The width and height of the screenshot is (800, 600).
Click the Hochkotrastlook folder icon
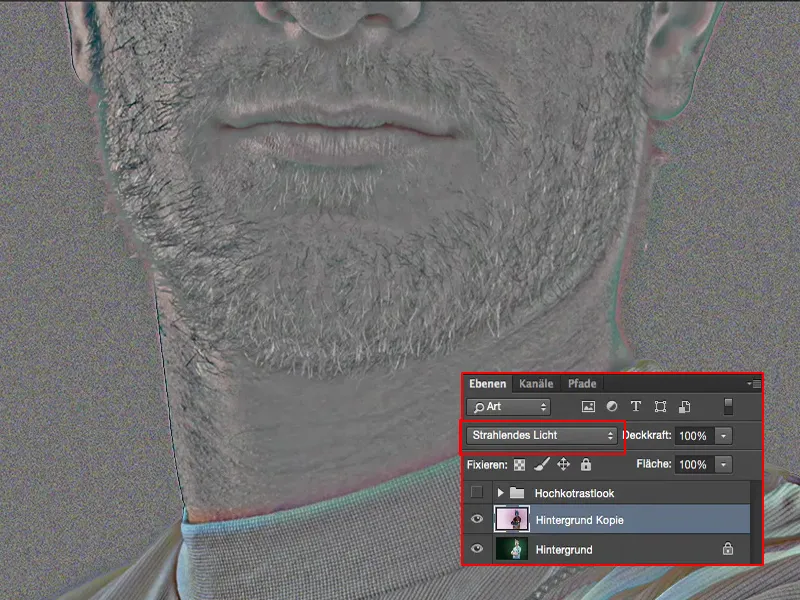coord(517,492)
